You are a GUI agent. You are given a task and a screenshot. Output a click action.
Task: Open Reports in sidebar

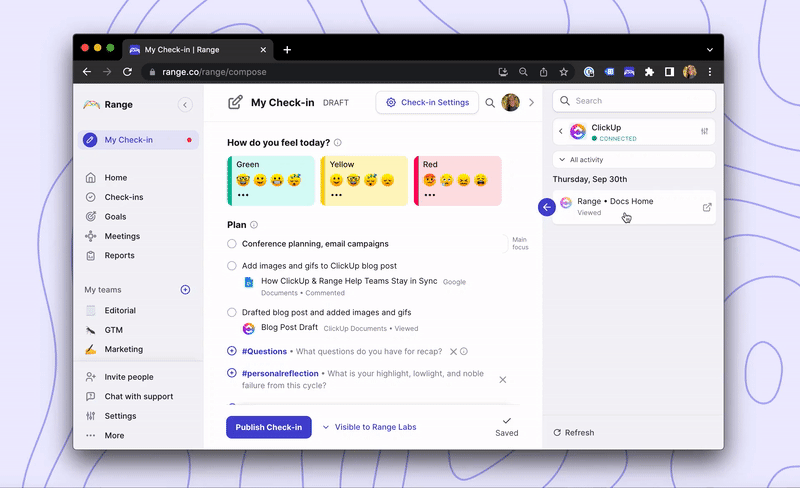click(x=119, y=255)
